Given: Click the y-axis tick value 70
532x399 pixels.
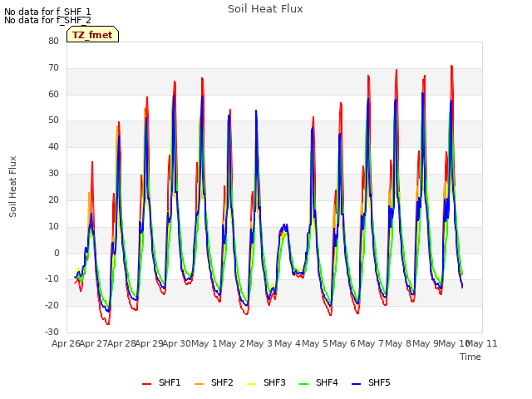Looking at the screenshot, I should tap(53, 68).
